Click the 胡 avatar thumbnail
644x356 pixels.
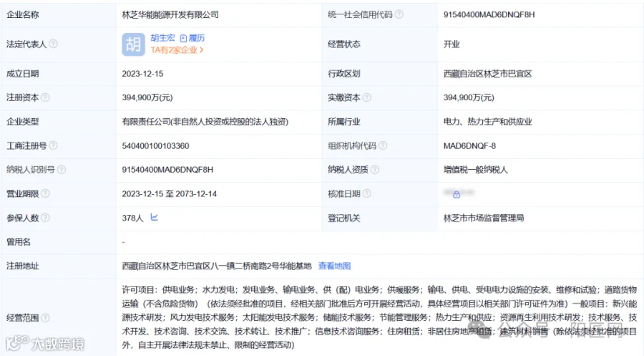click(x=134, y=44)
